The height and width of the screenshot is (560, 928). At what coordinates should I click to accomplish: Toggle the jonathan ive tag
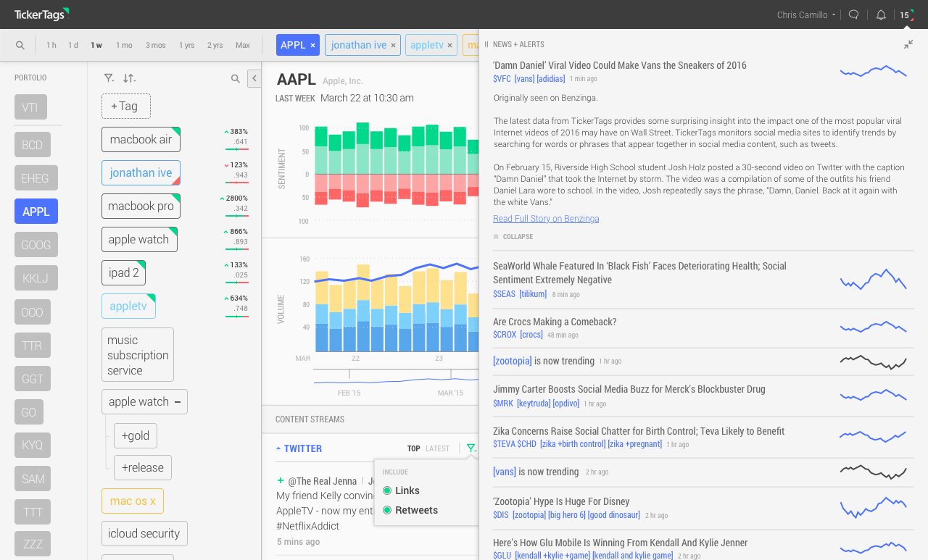(x=141, y=172)
